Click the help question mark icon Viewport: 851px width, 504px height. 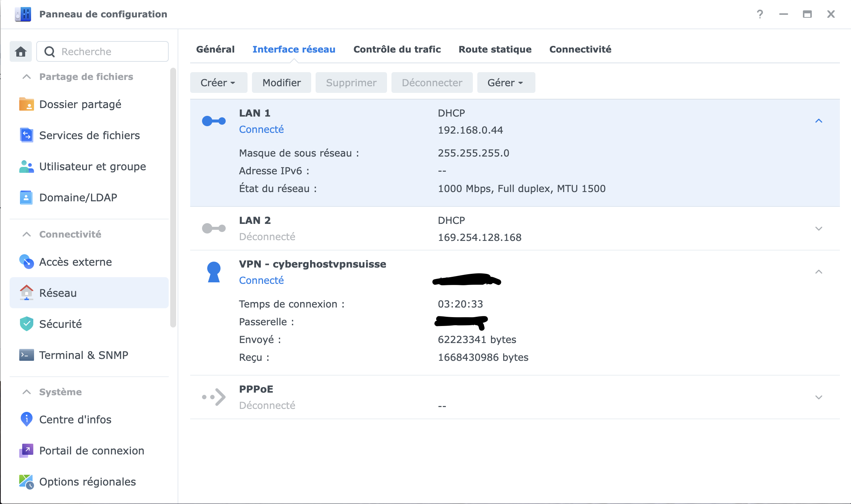point(760,14)
